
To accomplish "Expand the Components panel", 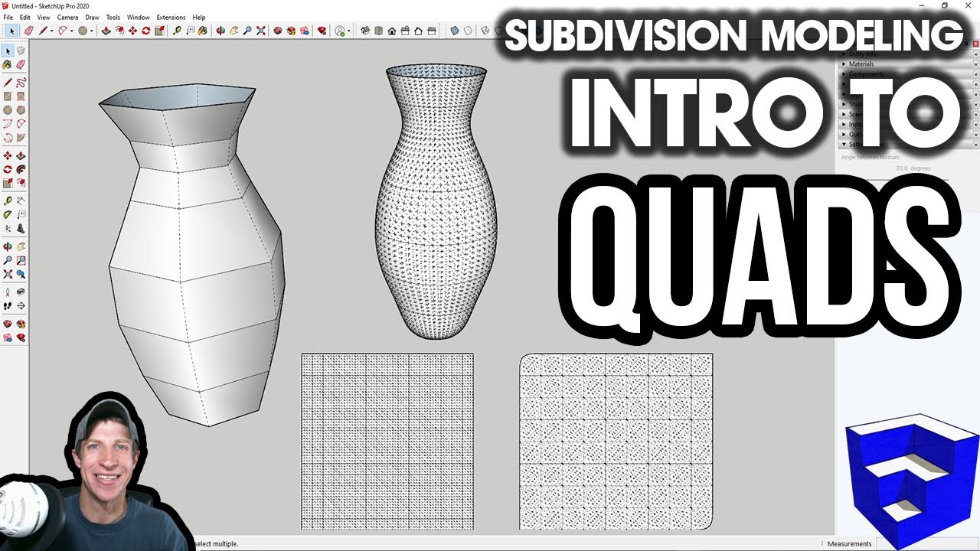I will coord(844,74).
